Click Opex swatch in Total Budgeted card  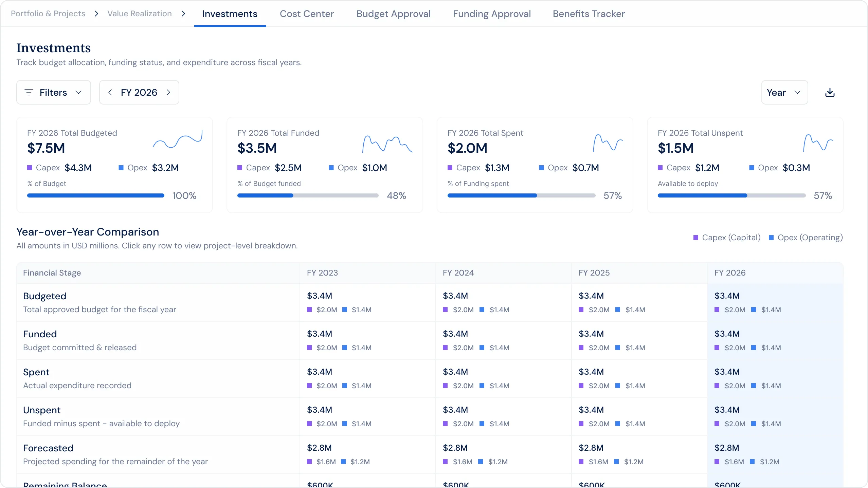[x=121, y=168]
